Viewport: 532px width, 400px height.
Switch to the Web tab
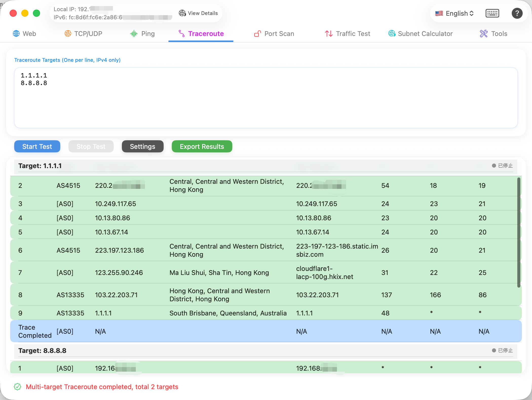coord(25,33)
